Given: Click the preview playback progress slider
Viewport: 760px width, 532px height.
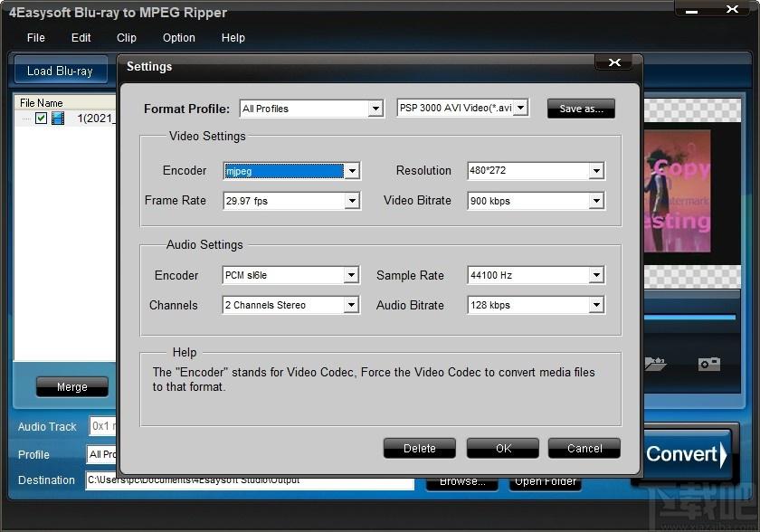Looking at the screenshot, I should [x=689, y=318].
